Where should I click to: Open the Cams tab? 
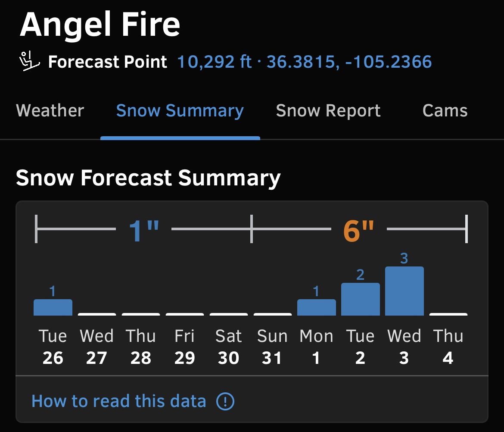coord(445,111)
